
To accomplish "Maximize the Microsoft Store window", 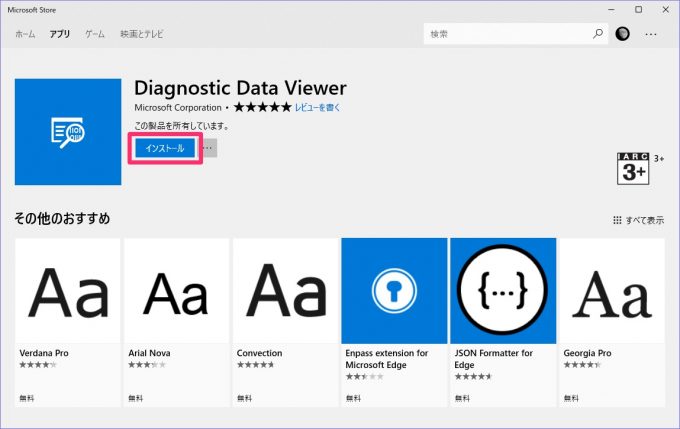I will tap(638, 10).
